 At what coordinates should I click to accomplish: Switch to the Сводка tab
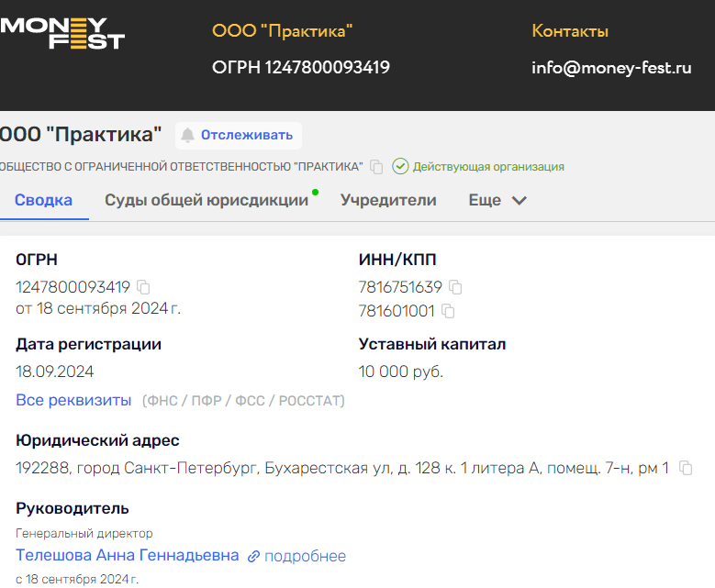43,200
